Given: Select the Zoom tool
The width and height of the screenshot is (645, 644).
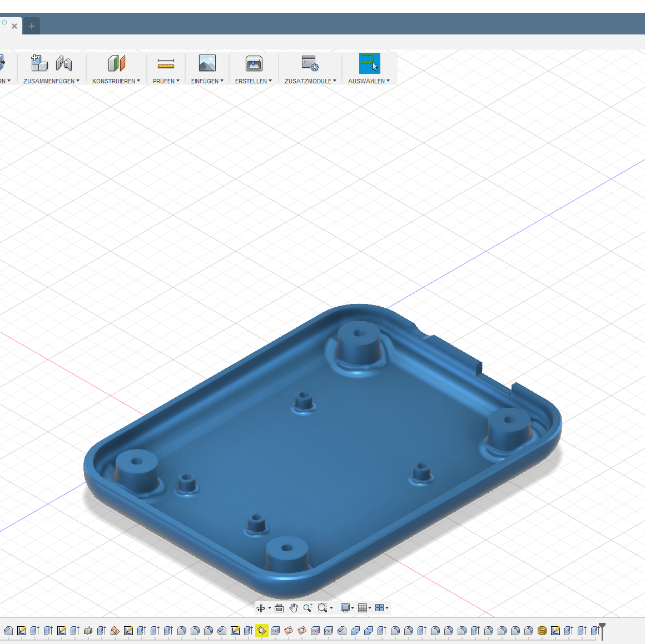Looking at the screenshot, I should [x=307, y=607].
